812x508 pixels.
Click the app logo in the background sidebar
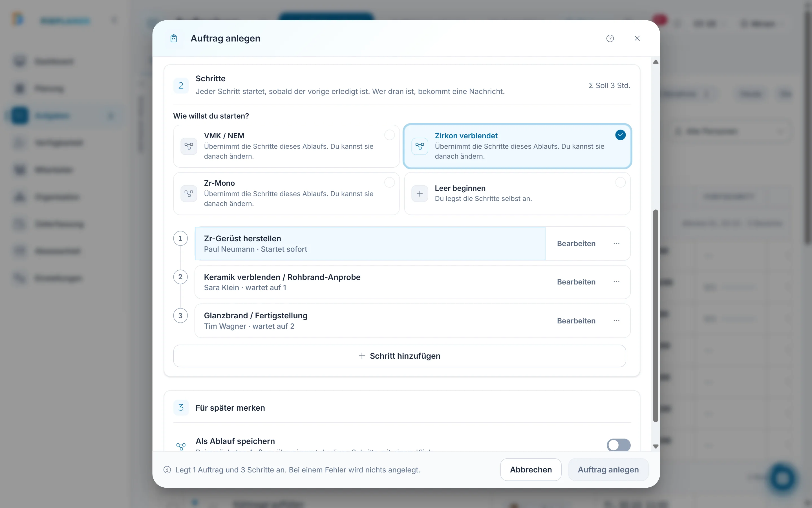(17, 19)
